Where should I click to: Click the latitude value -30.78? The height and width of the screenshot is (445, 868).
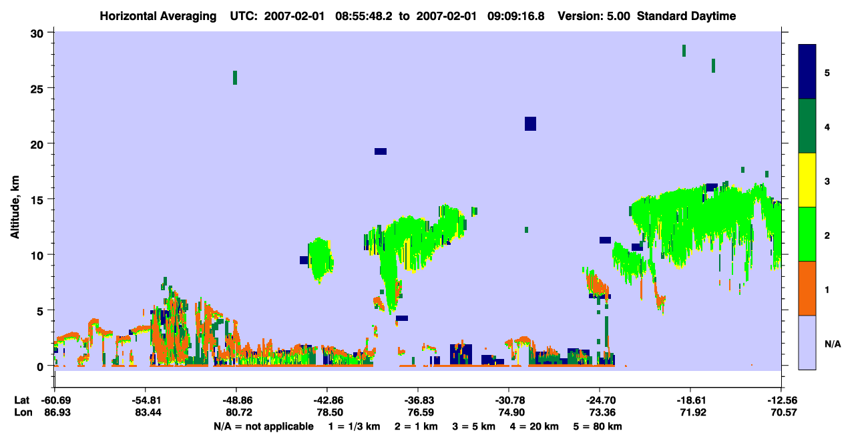tap(509, 400)
